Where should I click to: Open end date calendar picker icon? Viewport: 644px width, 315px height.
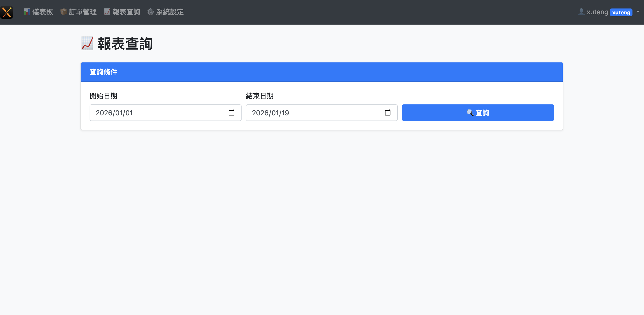(387, 113)
